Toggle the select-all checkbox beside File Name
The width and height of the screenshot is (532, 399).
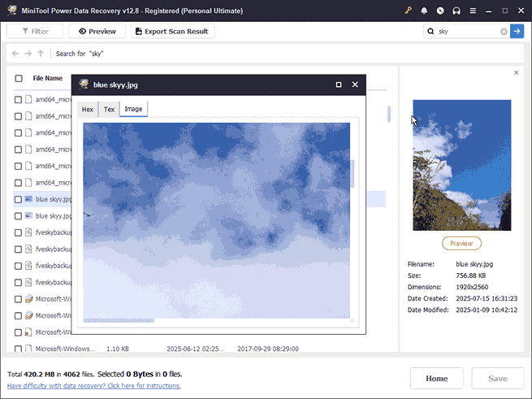click(19, 79)
